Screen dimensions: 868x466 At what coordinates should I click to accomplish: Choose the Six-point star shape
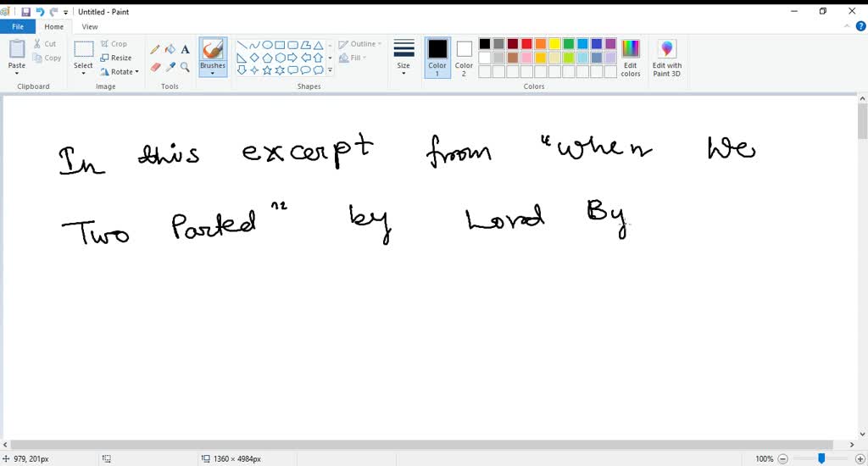pyautogui.click(x=280, y=69)
